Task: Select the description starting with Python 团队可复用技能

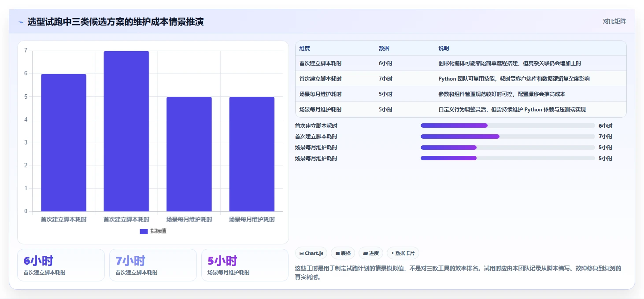Action: click(x=514, y=79)
